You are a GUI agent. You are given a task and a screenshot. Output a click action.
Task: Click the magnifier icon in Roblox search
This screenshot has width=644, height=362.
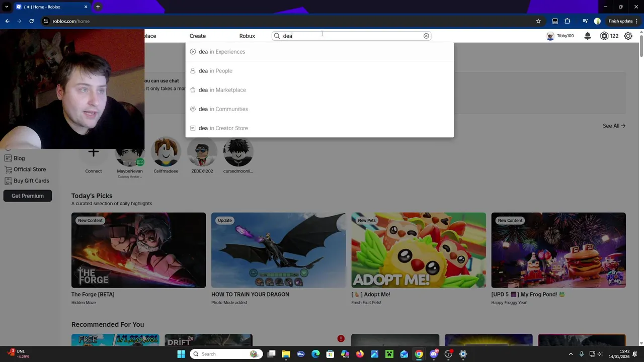click(277, 36)
